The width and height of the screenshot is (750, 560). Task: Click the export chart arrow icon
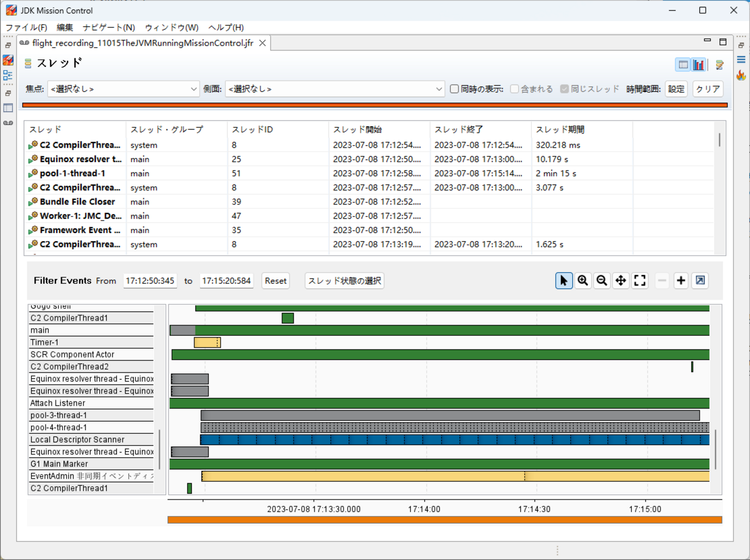[x=700, y=281]
